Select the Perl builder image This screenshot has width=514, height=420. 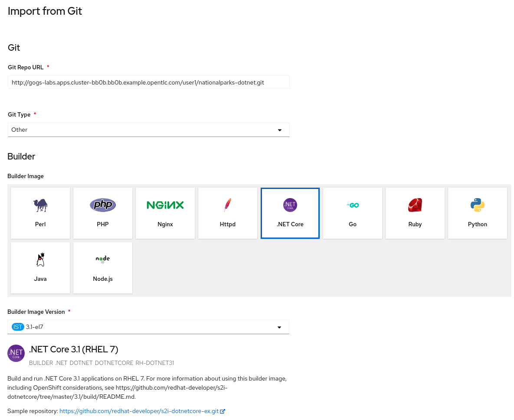coord(40,213)
